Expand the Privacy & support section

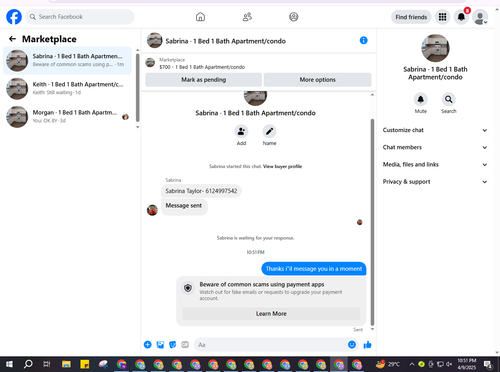(435, 182)
